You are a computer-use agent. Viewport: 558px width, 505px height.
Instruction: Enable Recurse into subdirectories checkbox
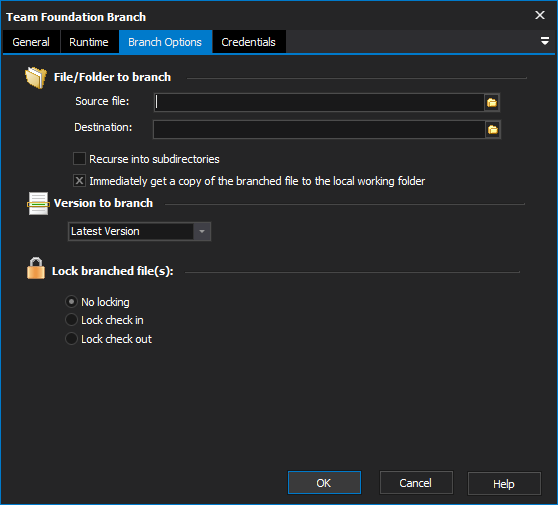pyautogui.click(x=79, y=159)
